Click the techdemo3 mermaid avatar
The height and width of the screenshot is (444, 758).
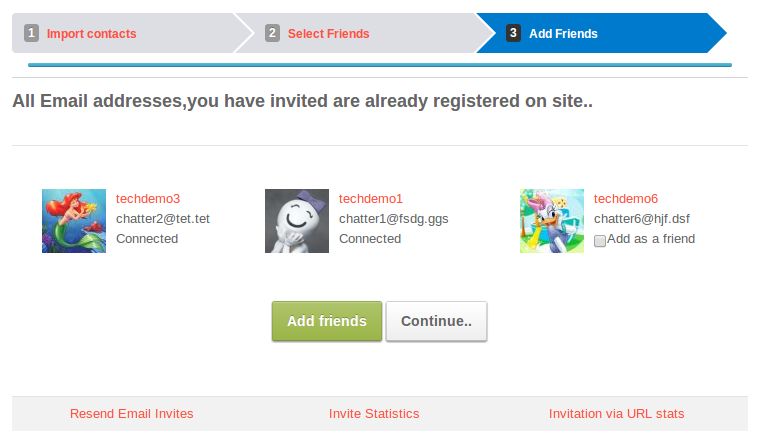tap(74, 221)
